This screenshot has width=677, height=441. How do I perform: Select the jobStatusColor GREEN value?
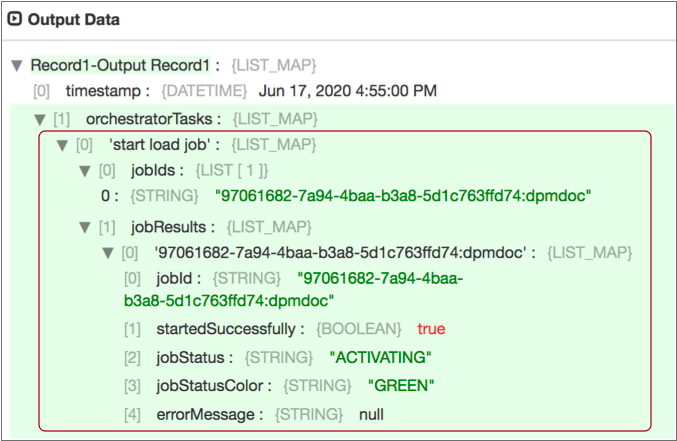406,385
